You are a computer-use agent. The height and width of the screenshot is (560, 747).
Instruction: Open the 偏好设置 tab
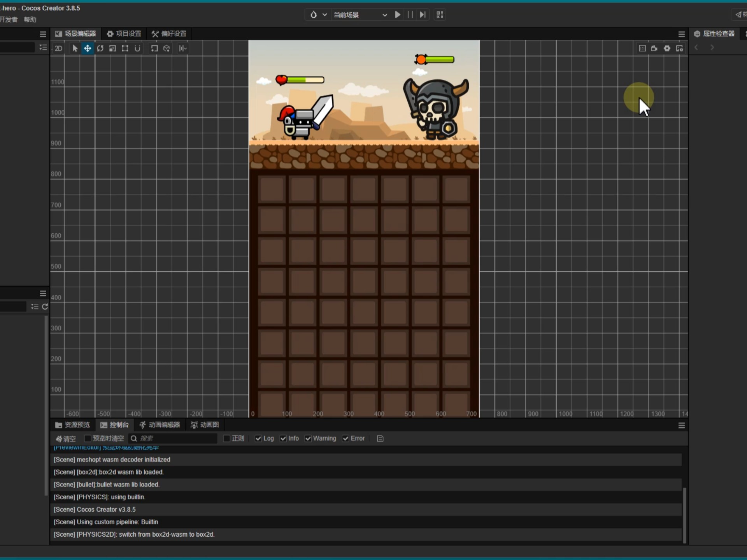click(x=169, y=34)
